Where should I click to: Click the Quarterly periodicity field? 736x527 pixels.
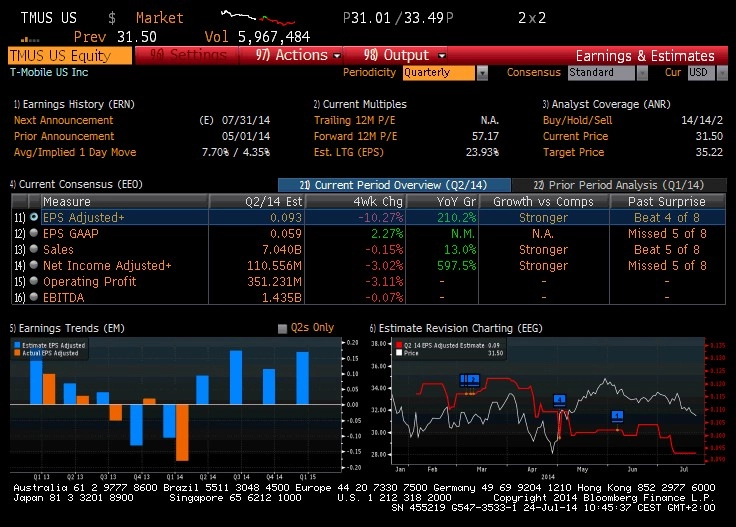pyautogui.click(x=438, y=73)
